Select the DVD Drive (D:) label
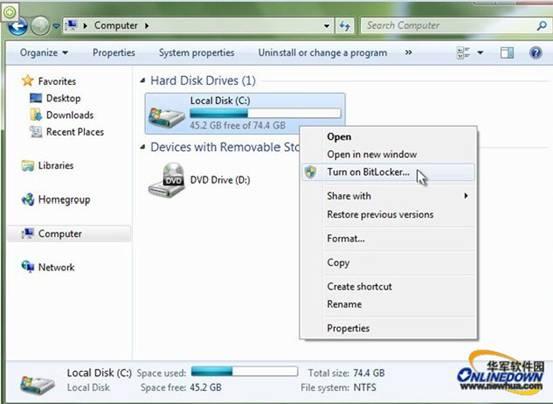The height and width of the screenshot is (404, 553). click(x=220, y=180)
